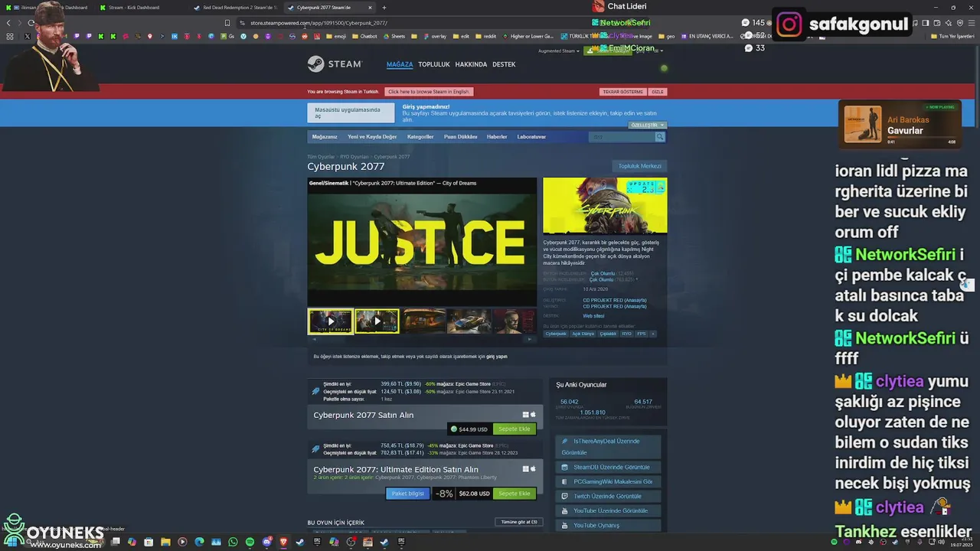Open the DESTEK support page

pyautogui.click(x=504, y=64)
